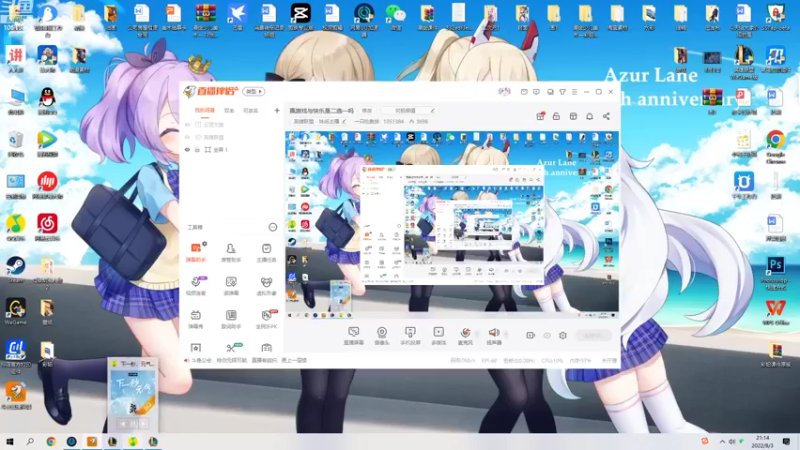Viewport: 800px width, 450px height.
Task: Select the second scene tab beside 我的场景
Action: coord(229,110)
